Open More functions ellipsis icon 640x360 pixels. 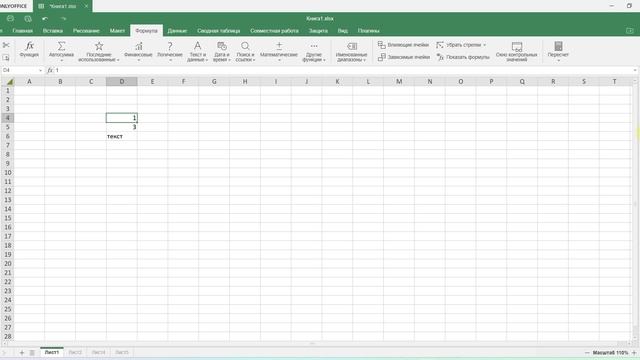[x=313, y=46]
